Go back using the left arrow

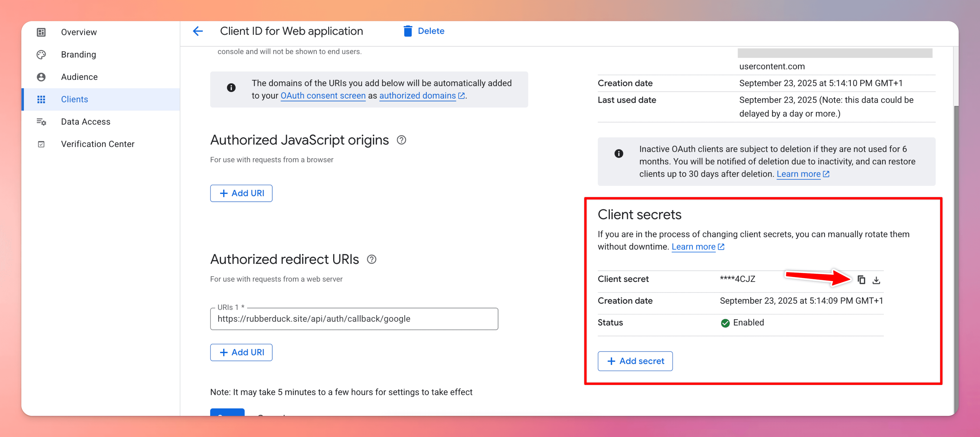tap(197, 31)
